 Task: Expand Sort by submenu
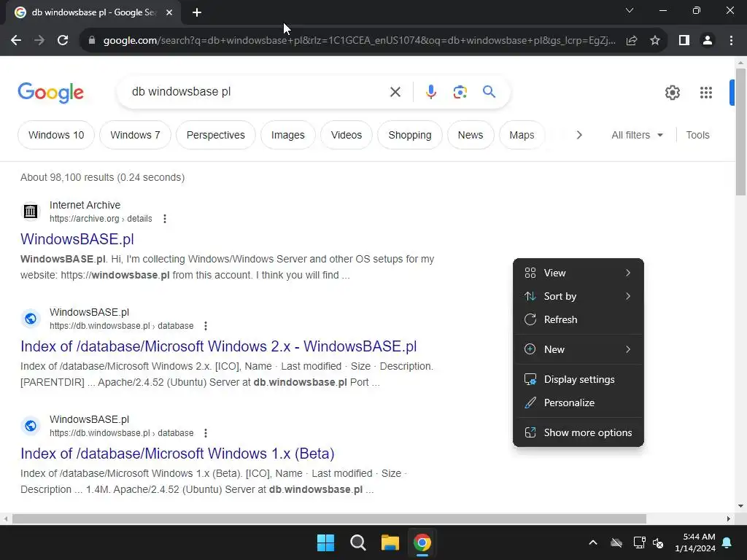click(x=578, y=296)
